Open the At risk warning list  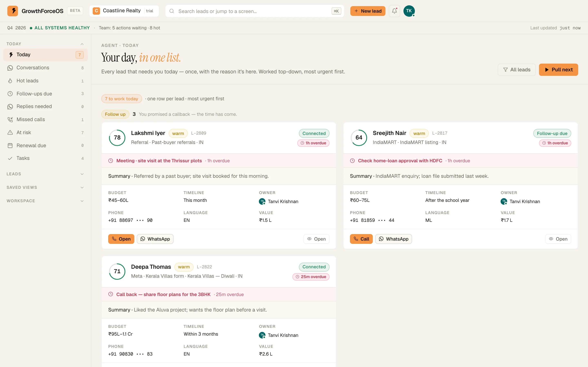point(46,133)
